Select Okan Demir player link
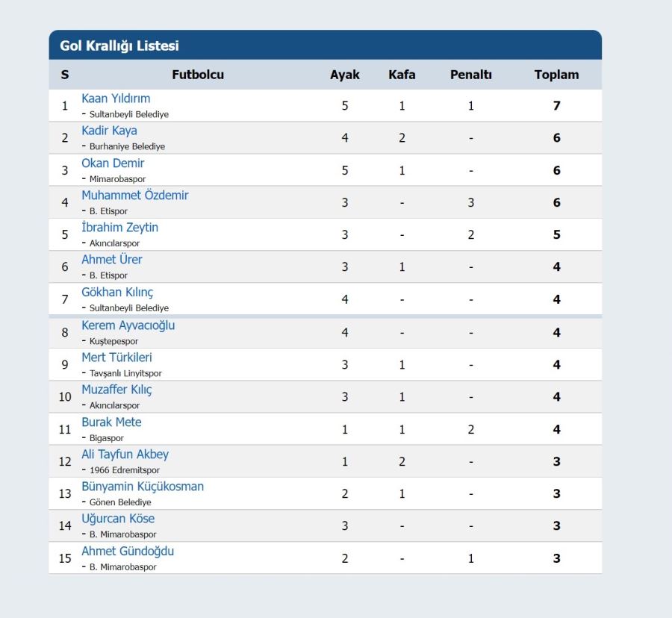 pyautogui.click(x=113, y=163)
